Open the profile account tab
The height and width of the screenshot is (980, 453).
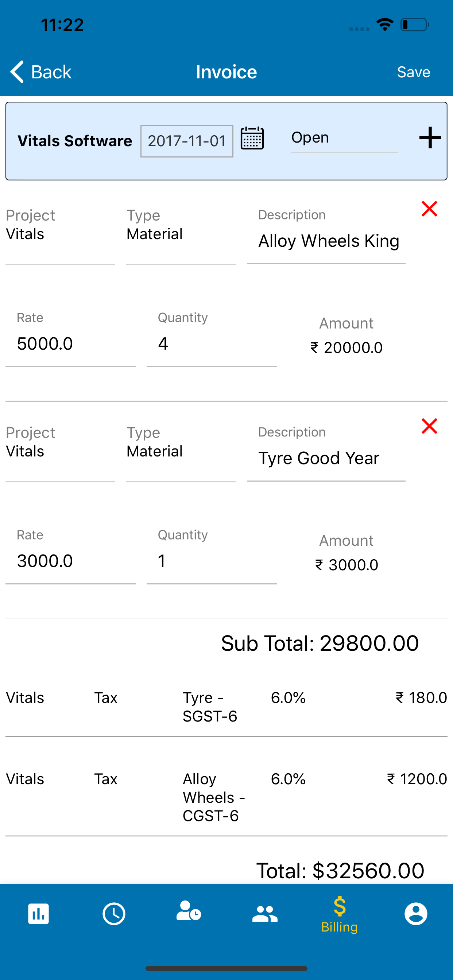point(416,913)
